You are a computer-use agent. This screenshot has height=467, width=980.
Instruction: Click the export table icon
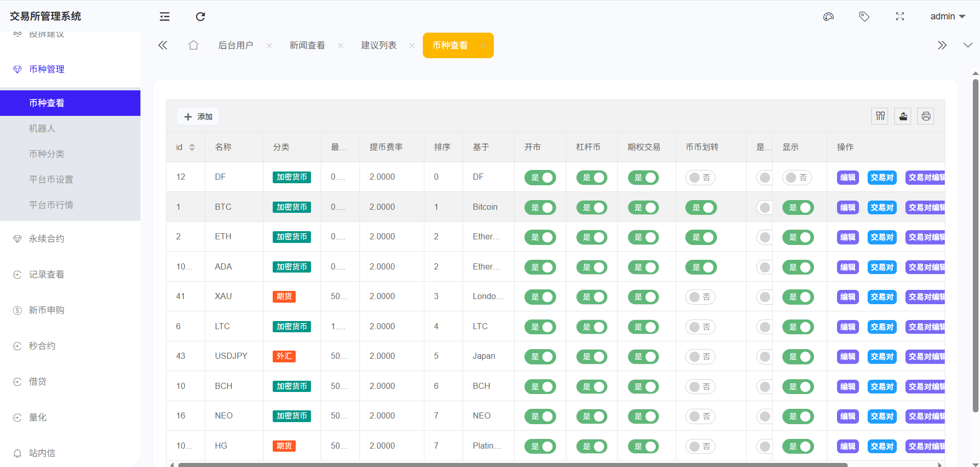pyautogui.click(x=903, y=116)
